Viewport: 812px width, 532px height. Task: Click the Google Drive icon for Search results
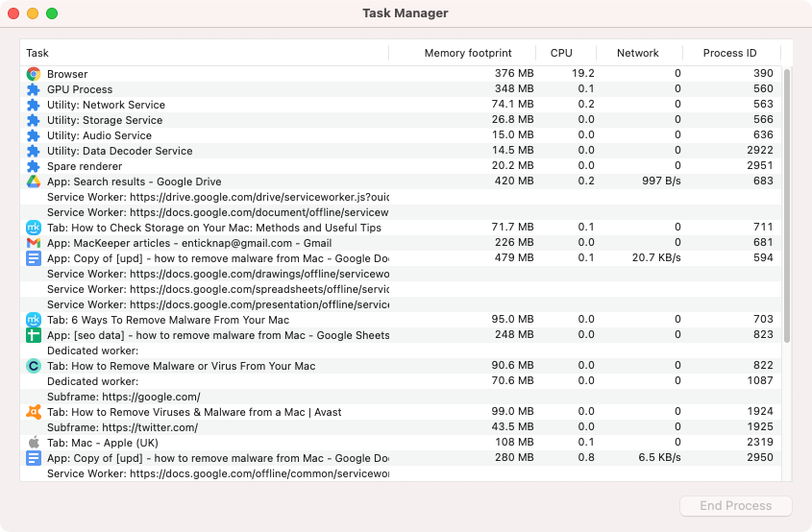pos(33,181)
